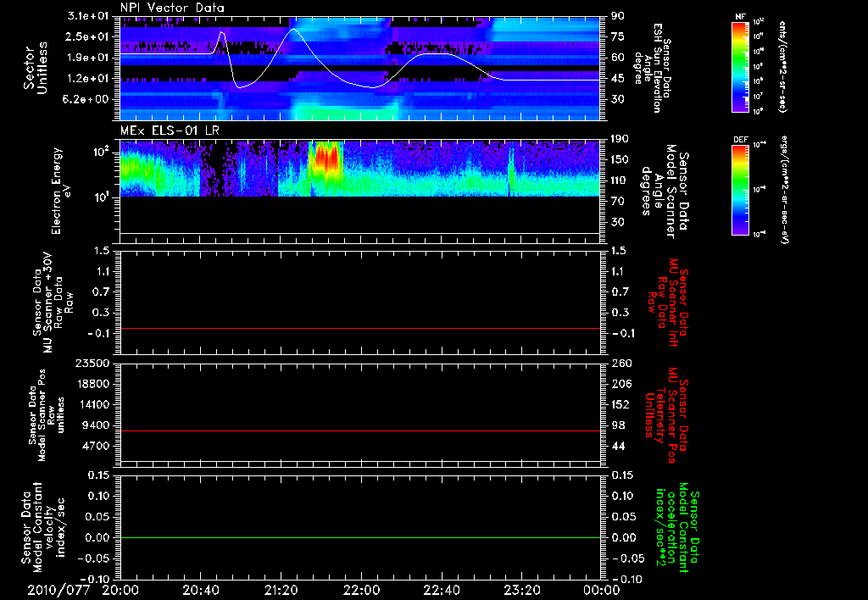Click the "Sector Unitless" axis title
Screen dimensions: 868x600
(35, 68)
